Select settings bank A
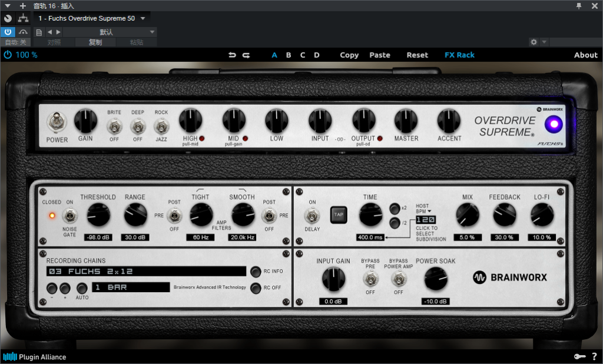 (274, 55)
